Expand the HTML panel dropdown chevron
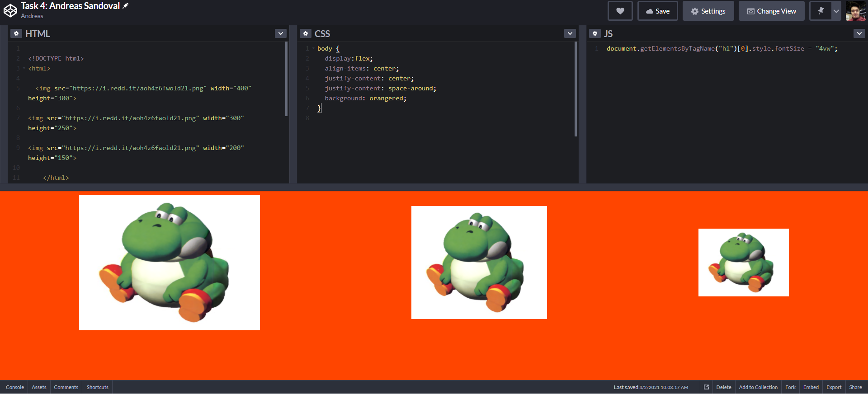The height and width of the screenshot is (394, 868). click(281, 33)
